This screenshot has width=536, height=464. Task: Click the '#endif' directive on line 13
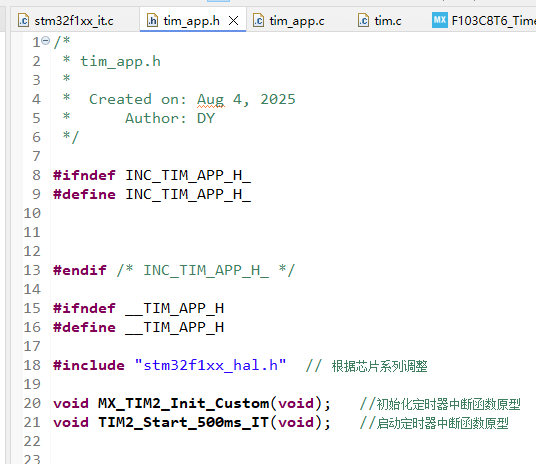point(80,270)
